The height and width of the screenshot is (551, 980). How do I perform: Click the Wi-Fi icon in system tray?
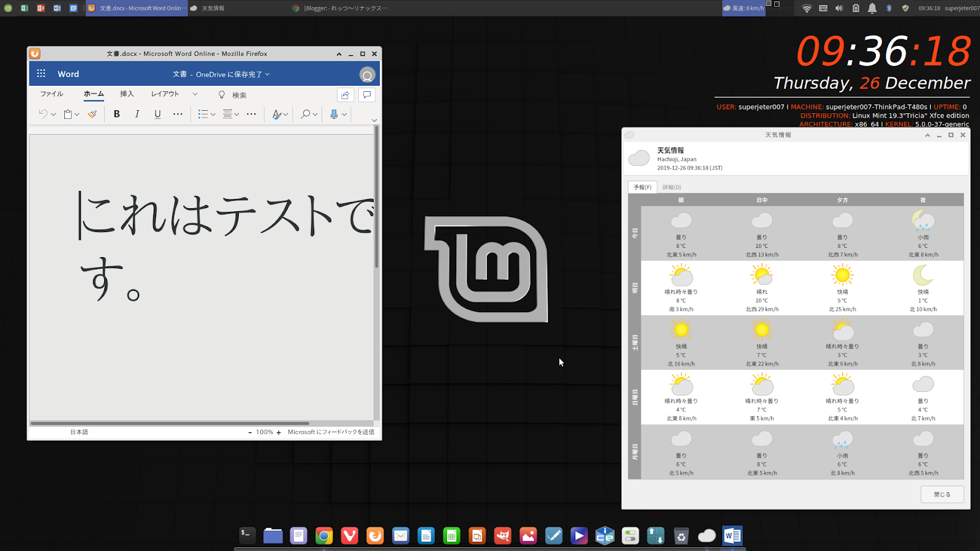pos(807,8)
